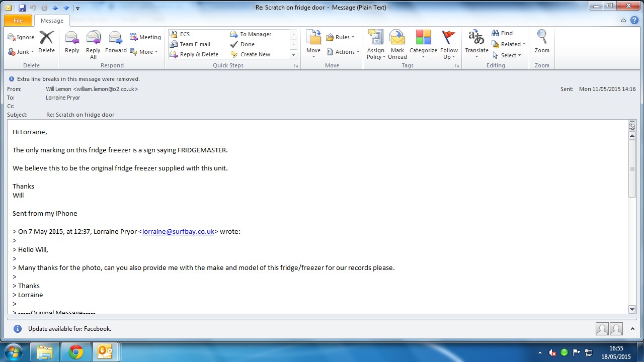Screen dimensions: 644x362
Task: Ignore this conversation
Action: pyautogui.click(x=21, y=37)
